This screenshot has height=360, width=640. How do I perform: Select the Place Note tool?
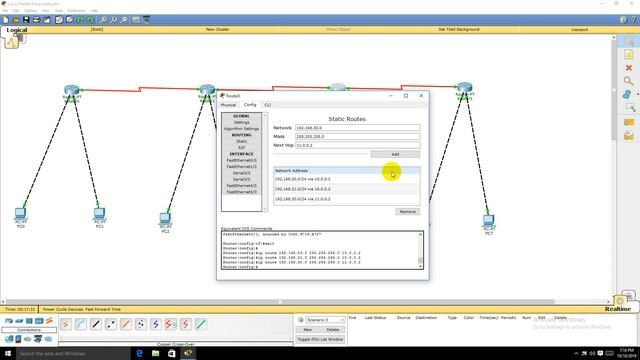point(629,55)
